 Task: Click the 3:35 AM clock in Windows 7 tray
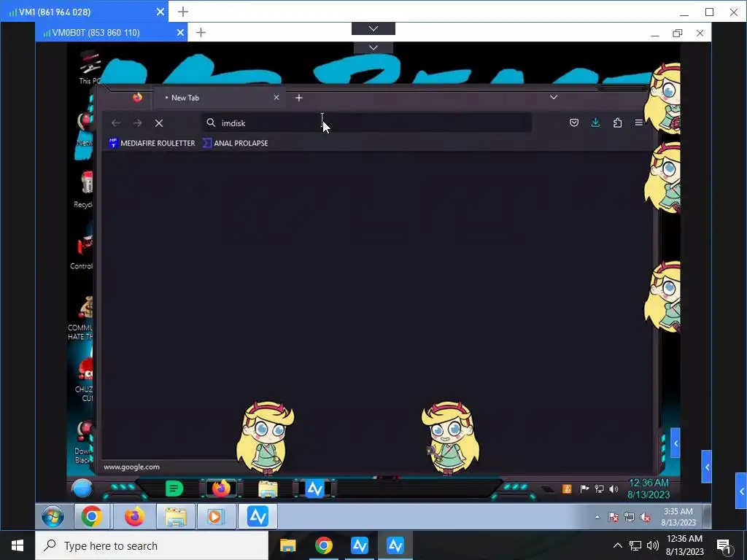pos(678,517)
